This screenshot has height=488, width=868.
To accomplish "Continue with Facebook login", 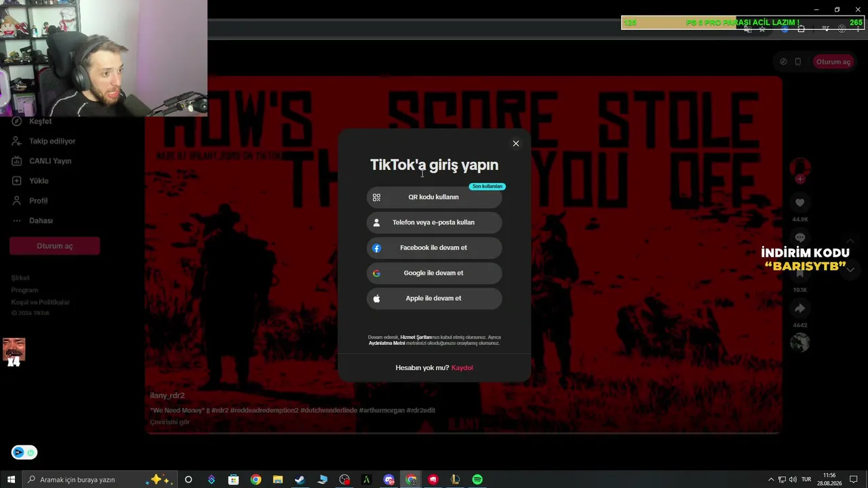I will click(x=434, y=248).
